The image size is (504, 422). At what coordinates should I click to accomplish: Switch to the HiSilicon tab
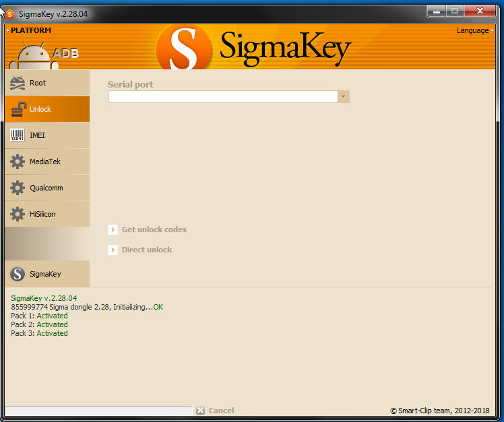coord(47,214)
